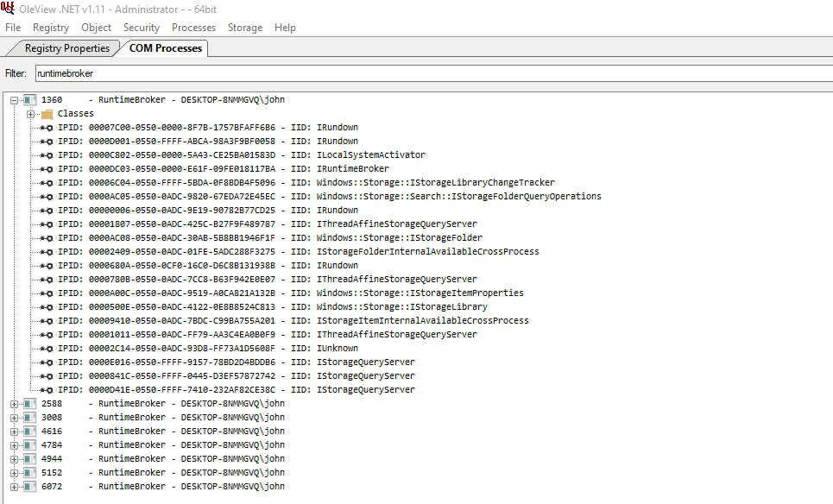This screenshot has height=504, width=833.
Task: Click the OleView .NET title bar icon
Action: point(7,8)
